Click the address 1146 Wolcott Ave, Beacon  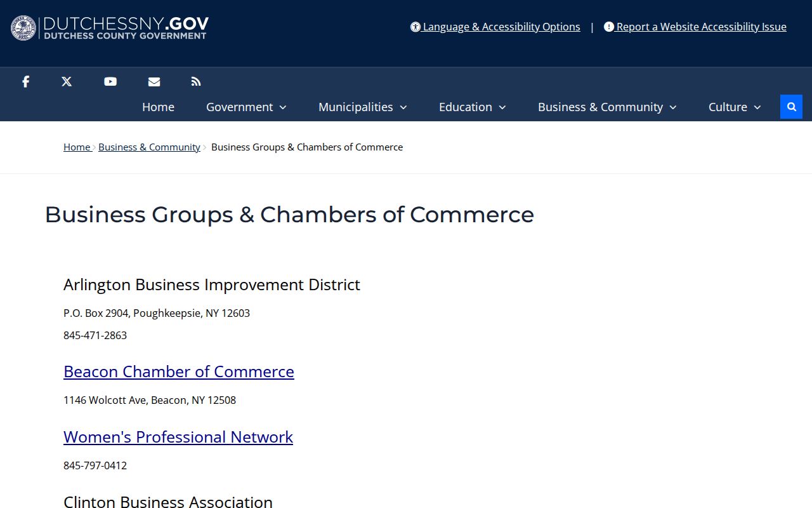pos(150,400)
